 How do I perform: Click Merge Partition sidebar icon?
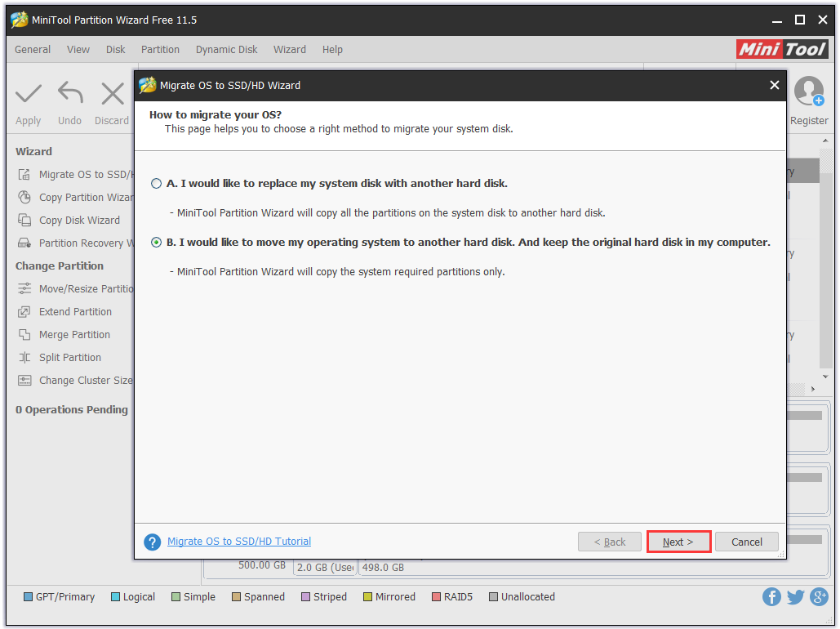[x=24, y=335]
